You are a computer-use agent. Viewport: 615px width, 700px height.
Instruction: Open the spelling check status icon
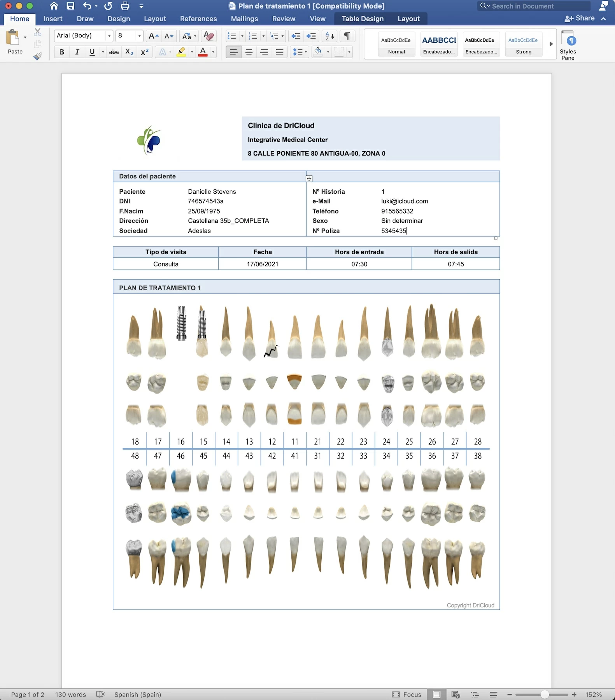(100, 694)
